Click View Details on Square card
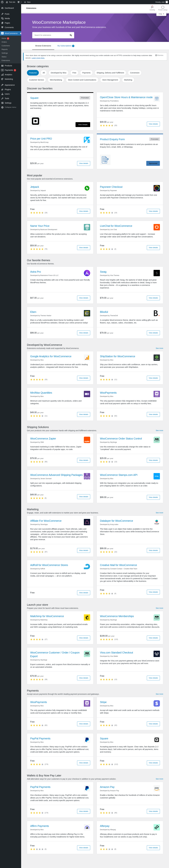The height and width of the screenshot is (868, 169). pyautogui.click(x=83, y=125)
